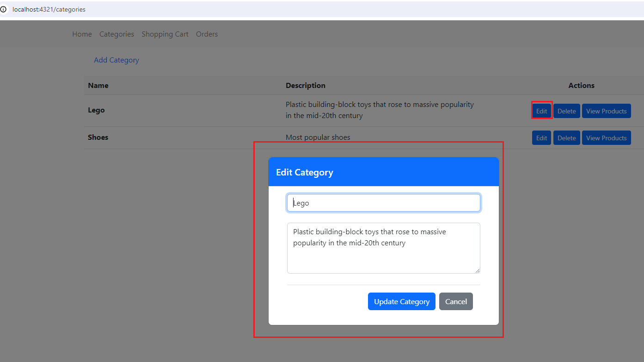
Task: Click the site info icon in address bar
Action: (x=4, y=9)
